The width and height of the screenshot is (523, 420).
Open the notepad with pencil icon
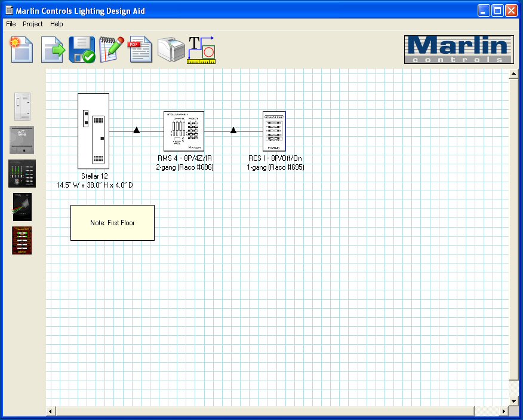[x=112, y=49]
